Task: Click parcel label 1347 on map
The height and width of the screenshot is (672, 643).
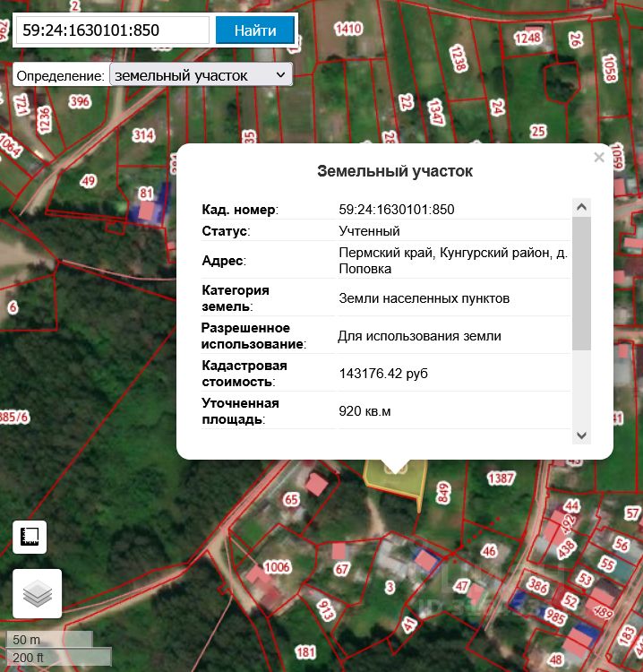Action: coord(435,112)
